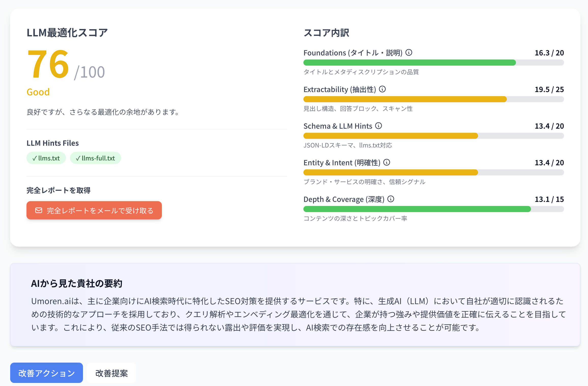This screenshot has height=386, width=588.
Task: Select the llms.txt status badge
Action: (x=46, y=158)
